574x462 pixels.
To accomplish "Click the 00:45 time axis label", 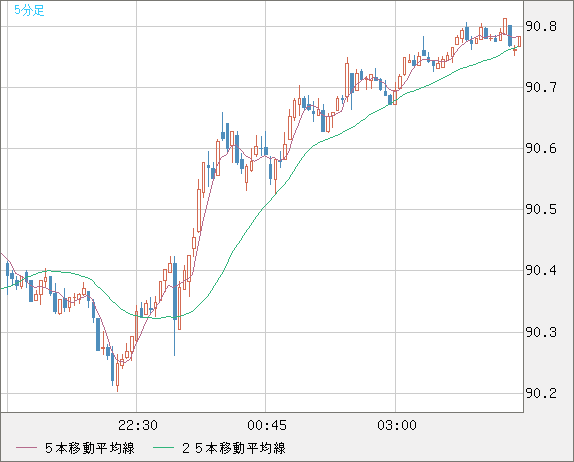I will 267,425.
